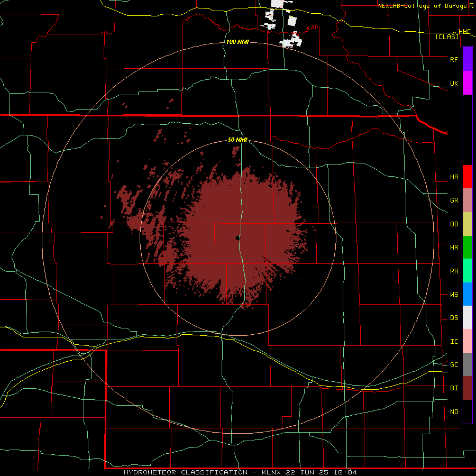The height and width of the screenshot is (476, 476).
Task: Click the 'UK' legend label
Action: 454,84
